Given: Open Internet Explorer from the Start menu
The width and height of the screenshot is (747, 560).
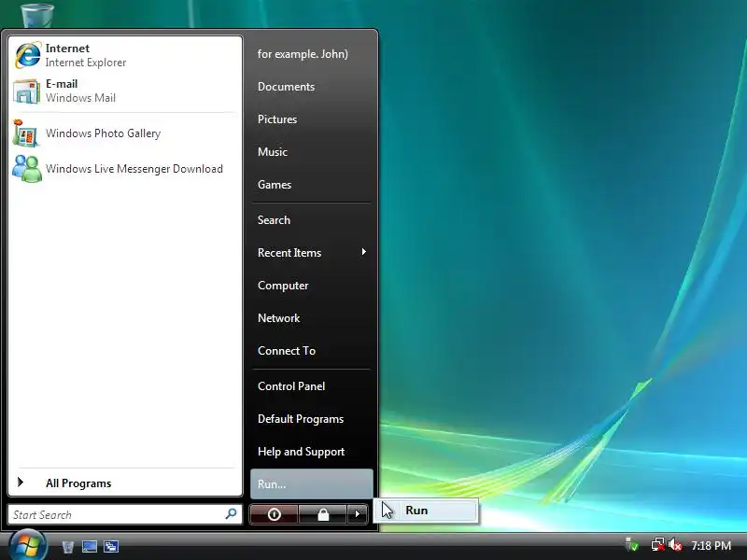Looking at the screenshot, I should click(125, 55).
